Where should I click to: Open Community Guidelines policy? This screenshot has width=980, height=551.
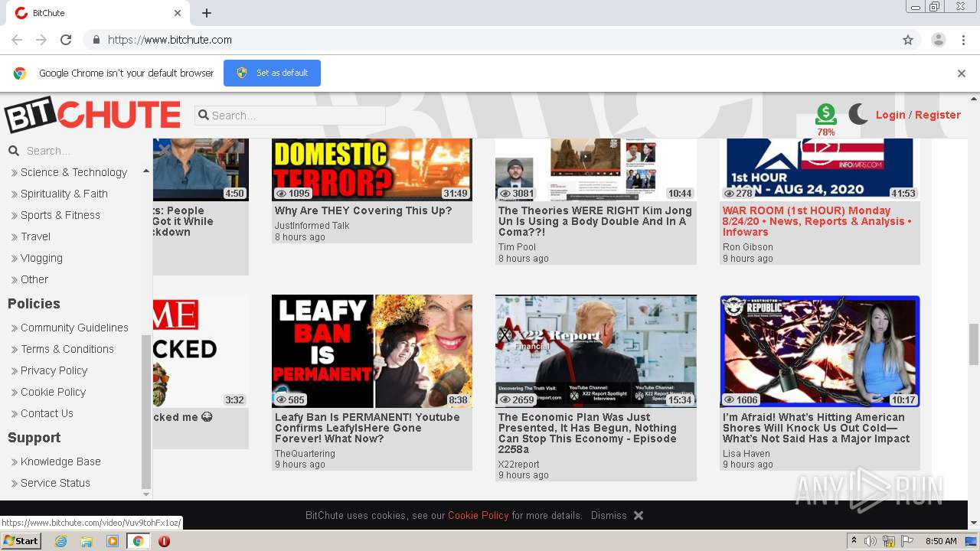(x=74, y=328)
